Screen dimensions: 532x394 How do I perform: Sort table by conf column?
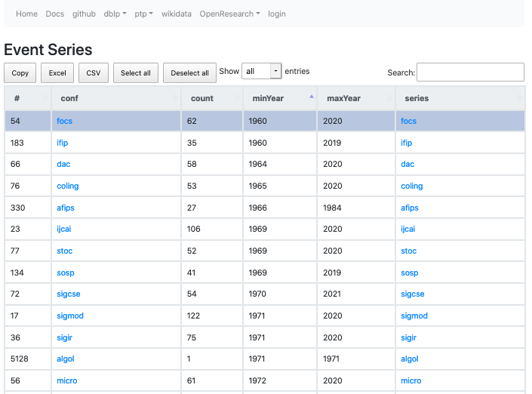(x=116, y=98)
